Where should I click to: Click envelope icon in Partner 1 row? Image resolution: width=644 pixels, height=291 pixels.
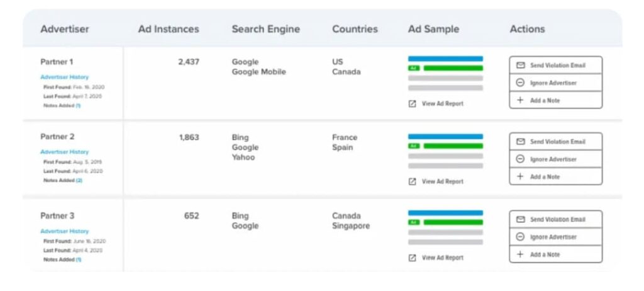pyautogui.click(x=520, y=66)
